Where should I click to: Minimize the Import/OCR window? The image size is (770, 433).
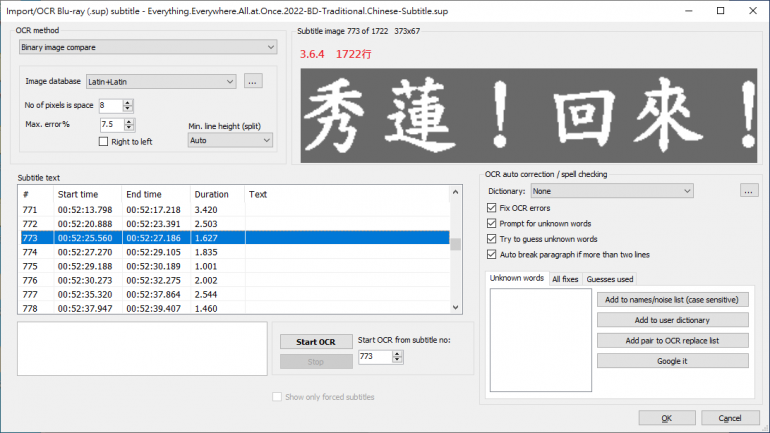click(688, 11)
